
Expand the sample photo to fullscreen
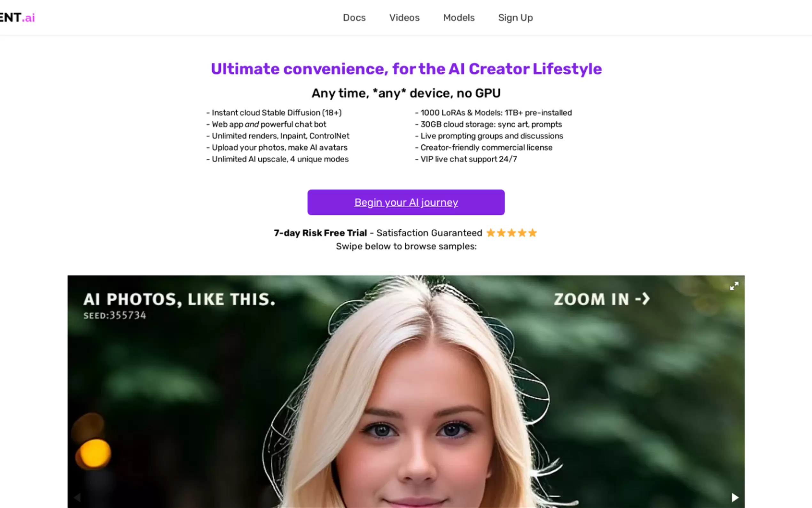[x=734, y=286]
